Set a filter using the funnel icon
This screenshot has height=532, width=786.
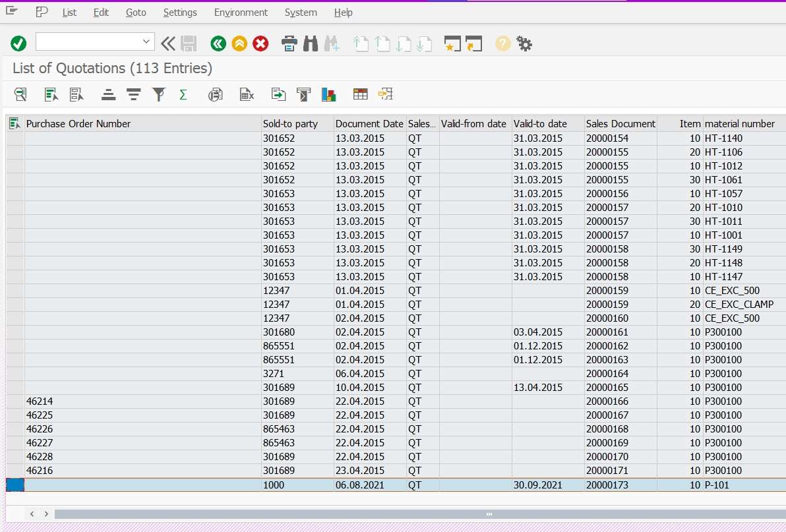[158, 94]
